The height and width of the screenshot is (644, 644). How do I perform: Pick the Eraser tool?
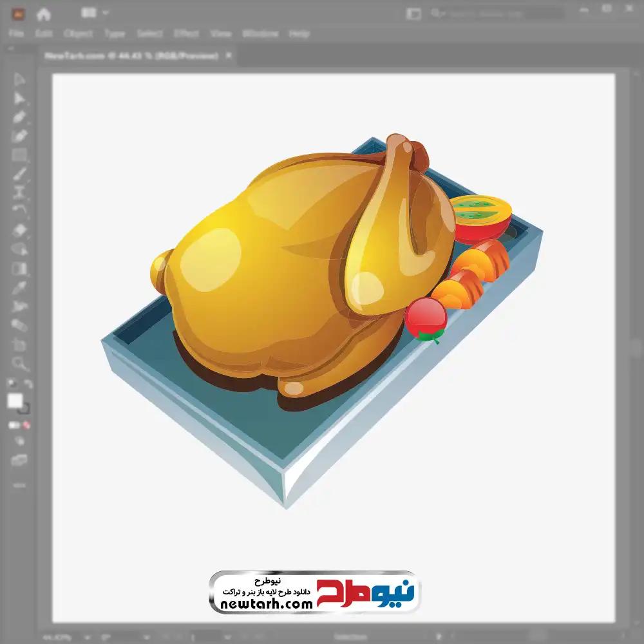pos(19,231)
